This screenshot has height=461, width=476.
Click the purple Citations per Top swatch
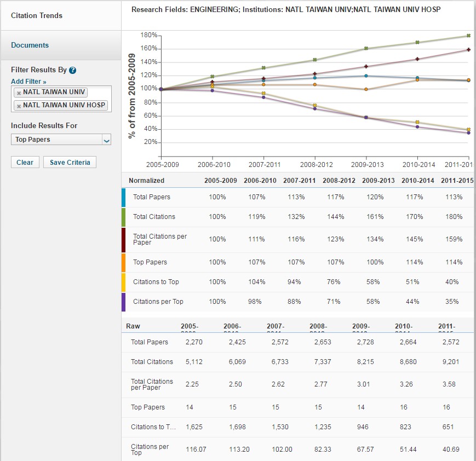pos(124,302)
